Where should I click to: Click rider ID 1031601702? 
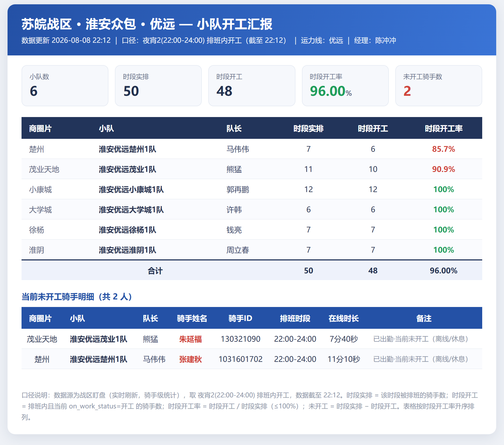coord(240,359)
